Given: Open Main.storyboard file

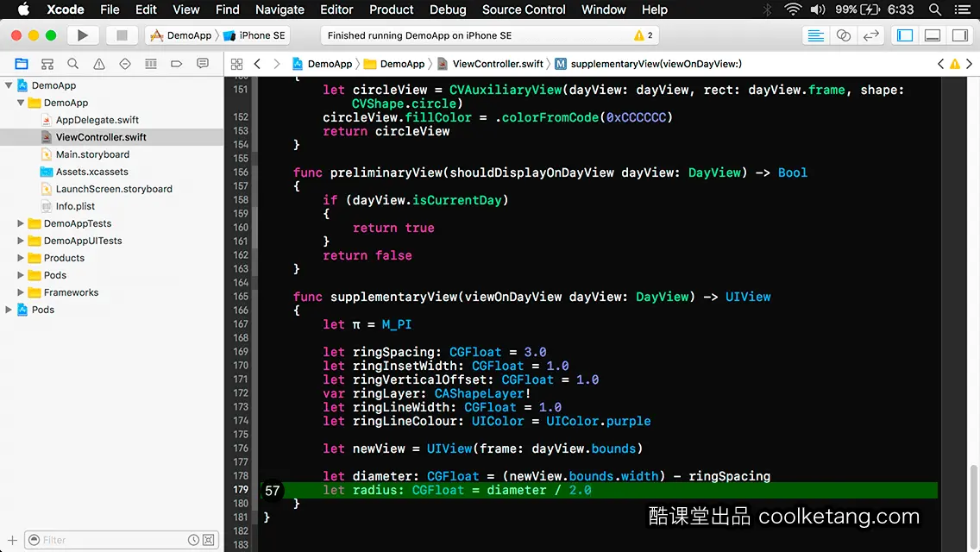Looking at the screenshot, I should (92, 154).
